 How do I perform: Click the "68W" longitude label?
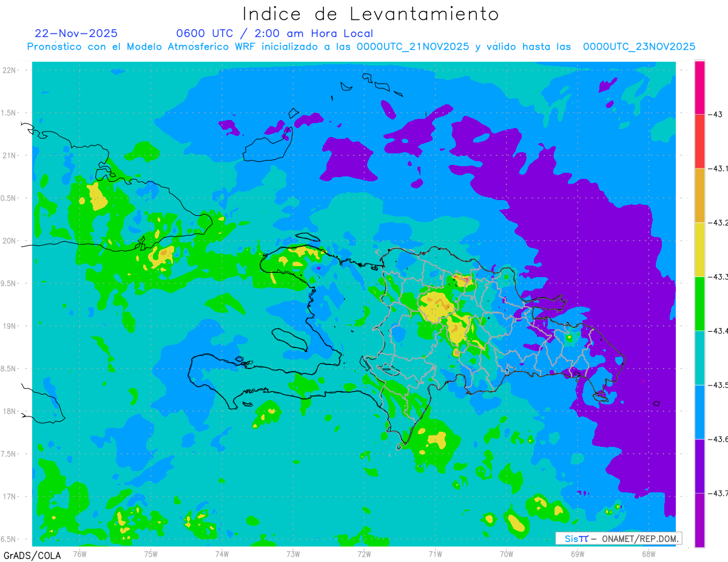(x=649, y=554)
